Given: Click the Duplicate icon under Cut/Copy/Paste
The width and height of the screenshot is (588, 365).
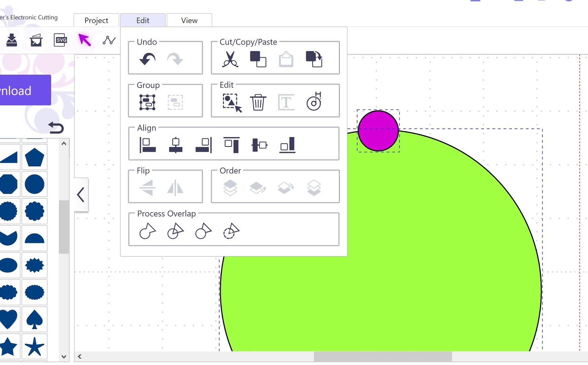Looking at the screenshot, I should point(313,59).
